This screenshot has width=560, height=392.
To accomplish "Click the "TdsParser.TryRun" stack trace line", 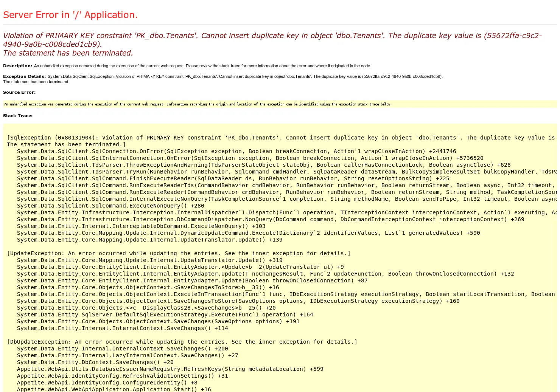I will tap(287, 172).
